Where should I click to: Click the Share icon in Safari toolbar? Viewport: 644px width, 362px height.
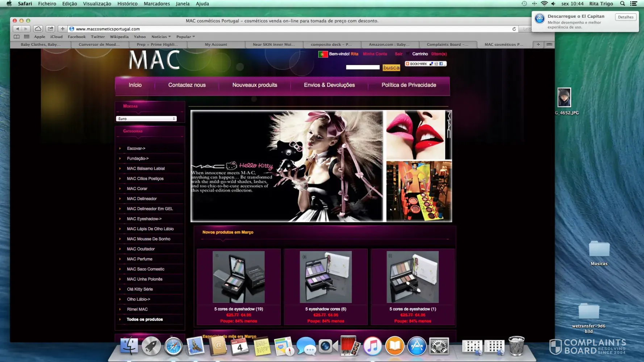(x=50, y=29)
